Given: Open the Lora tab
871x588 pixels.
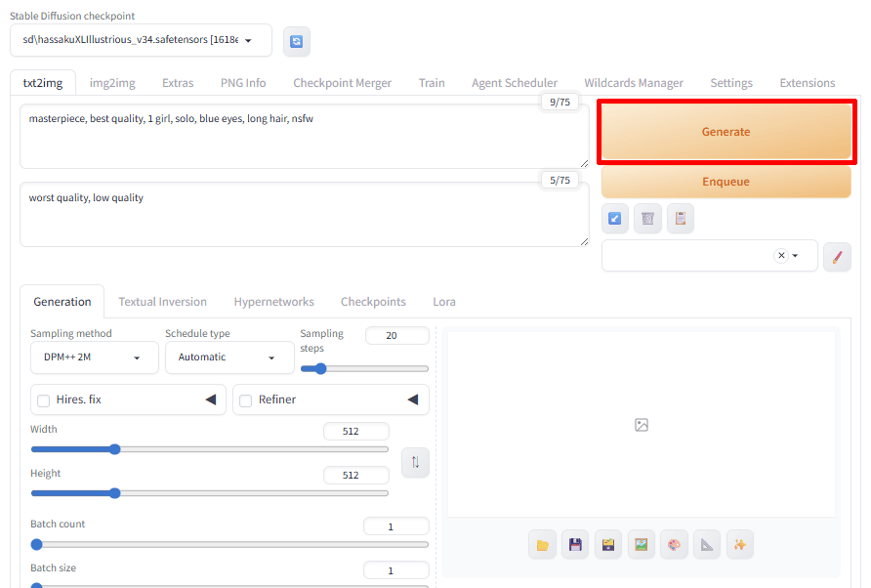Looking at the screenshot, I should (x=444, y=302).
